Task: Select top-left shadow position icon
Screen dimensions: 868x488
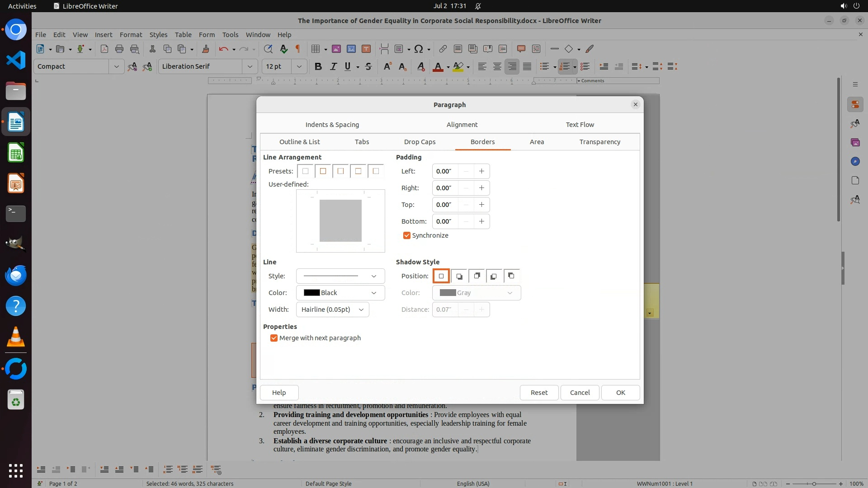Action: click(x=511, y=276)
